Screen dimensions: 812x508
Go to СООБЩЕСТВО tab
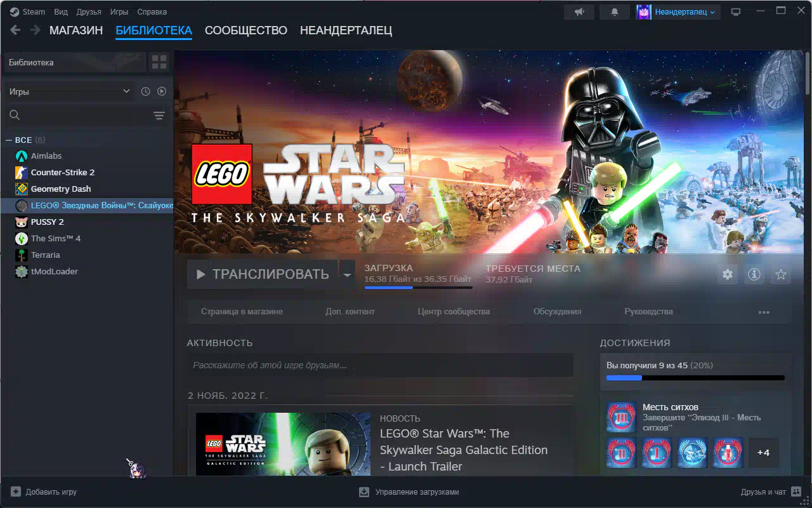(246, 30)
